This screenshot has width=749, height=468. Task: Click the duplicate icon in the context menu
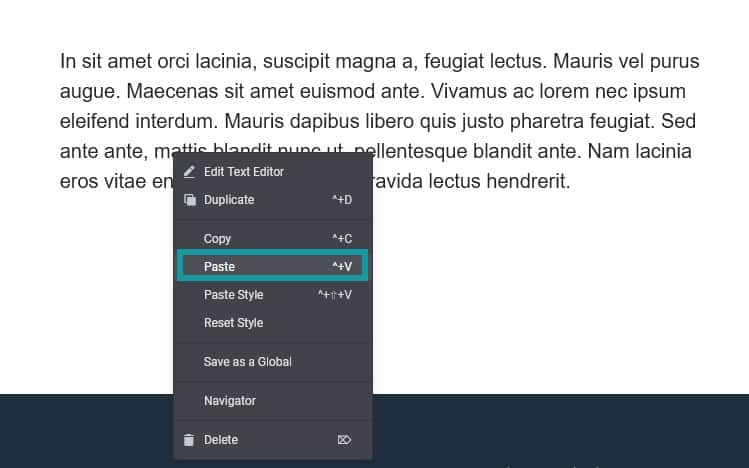[189, 200]
